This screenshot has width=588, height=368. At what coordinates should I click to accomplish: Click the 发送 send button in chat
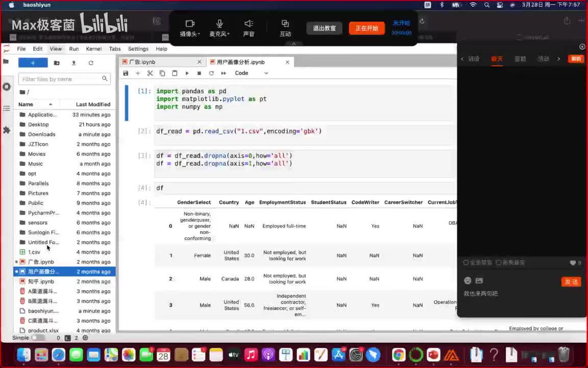[x=571, y=282]
